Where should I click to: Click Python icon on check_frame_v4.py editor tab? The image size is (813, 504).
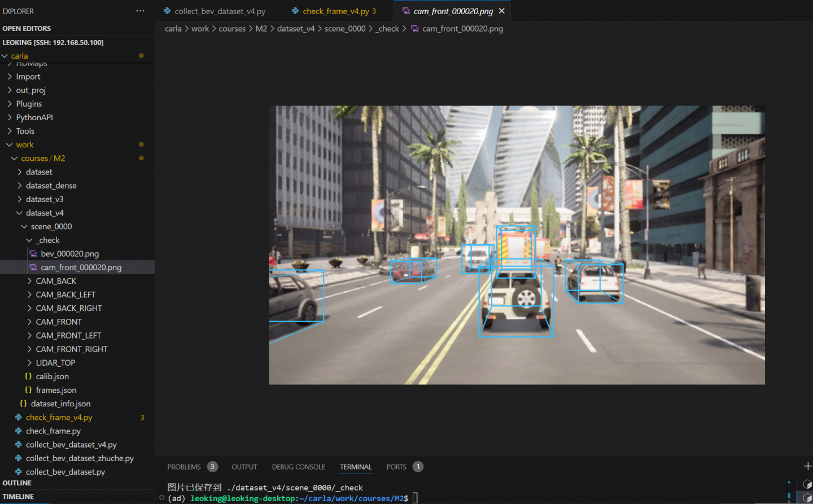coord(295,11)
